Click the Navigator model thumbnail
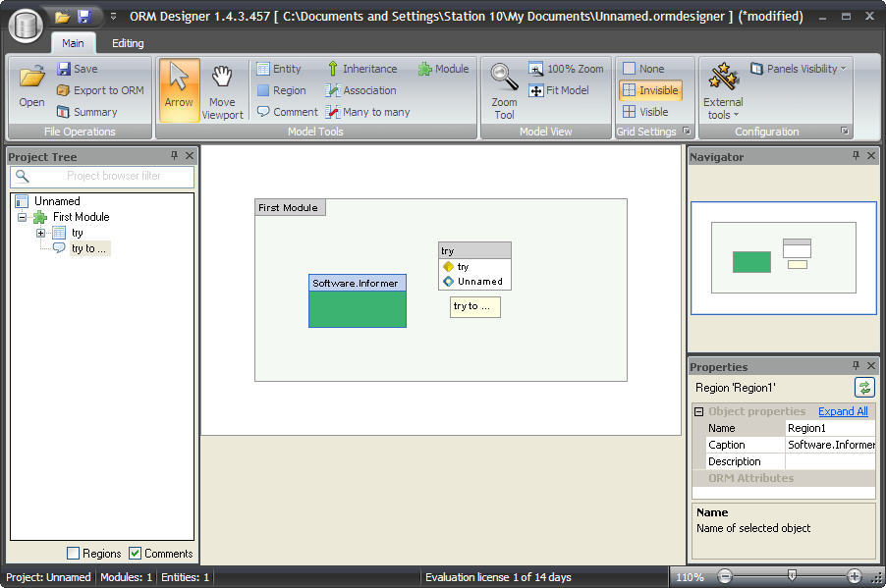Image resolution: width=886 pixels, height=588 pixels. coord(783,257)
